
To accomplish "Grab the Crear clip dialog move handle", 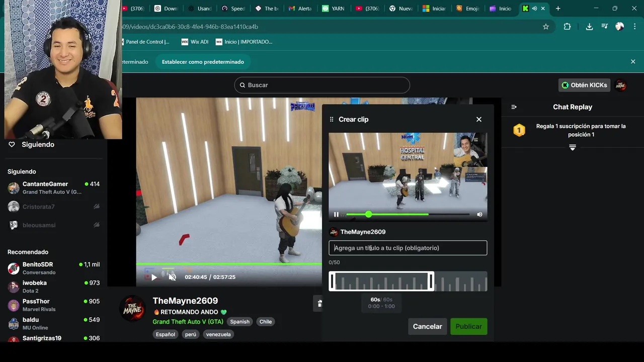I will 332,119.
